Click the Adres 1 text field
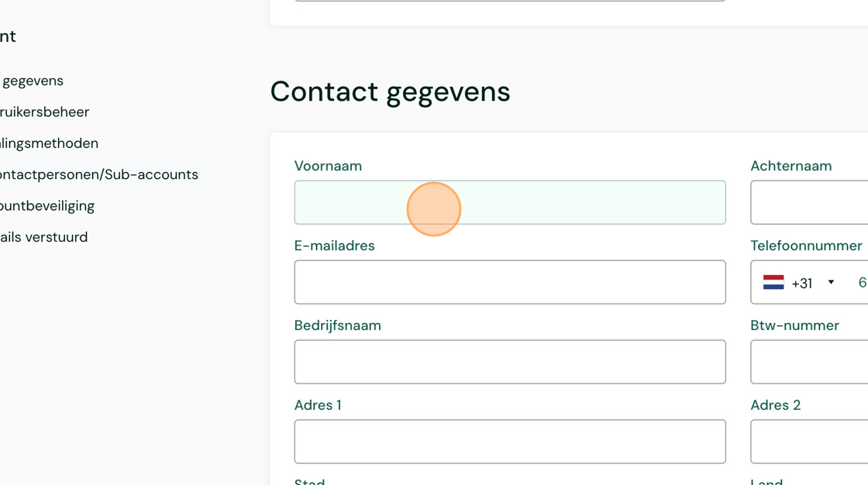 tap(510, 442)
